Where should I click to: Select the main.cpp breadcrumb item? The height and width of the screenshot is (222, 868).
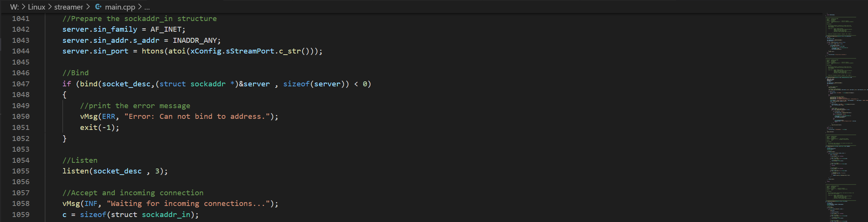(x=120, y=7)
